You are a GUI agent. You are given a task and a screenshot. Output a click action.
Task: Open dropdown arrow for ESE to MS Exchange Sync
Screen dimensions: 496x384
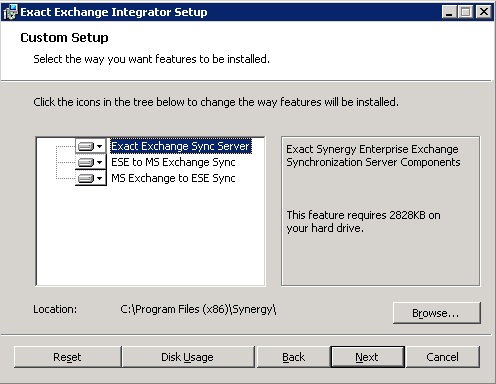tap(99, 162)
